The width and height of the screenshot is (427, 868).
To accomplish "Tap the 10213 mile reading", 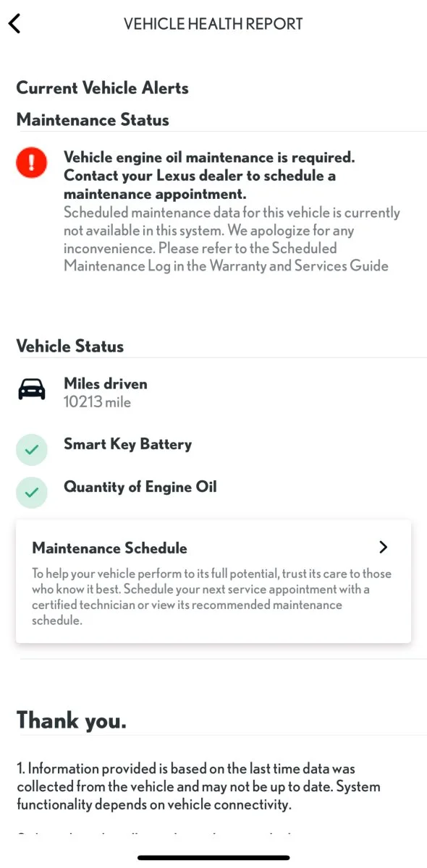I will pos(98,402).
